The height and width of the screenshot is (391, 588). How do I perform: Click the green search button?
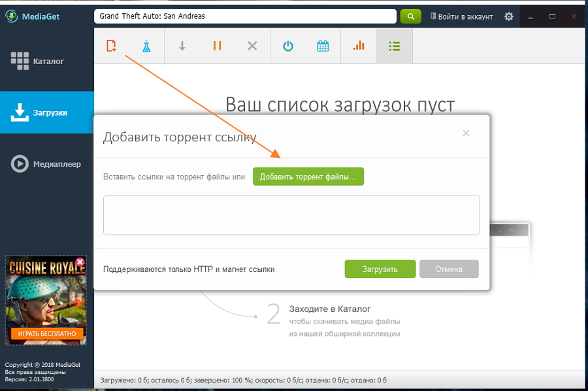point(411,16)
